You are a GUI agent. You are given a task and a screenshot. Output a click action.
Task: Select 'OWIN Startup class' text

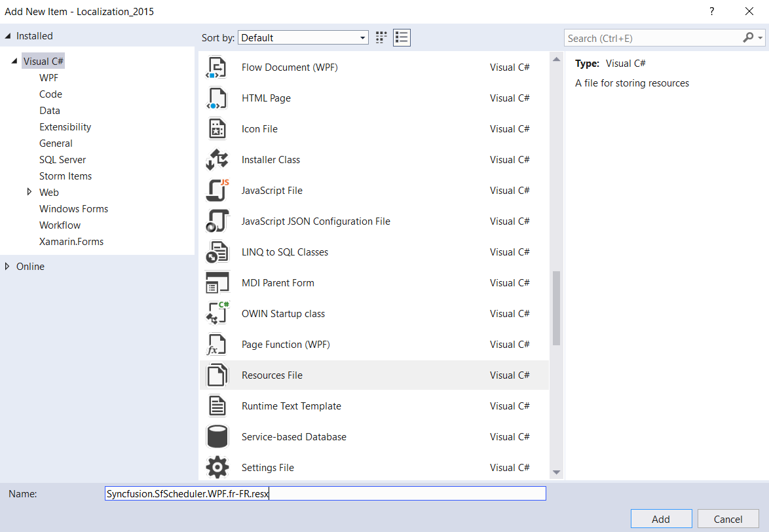[283, 314]
